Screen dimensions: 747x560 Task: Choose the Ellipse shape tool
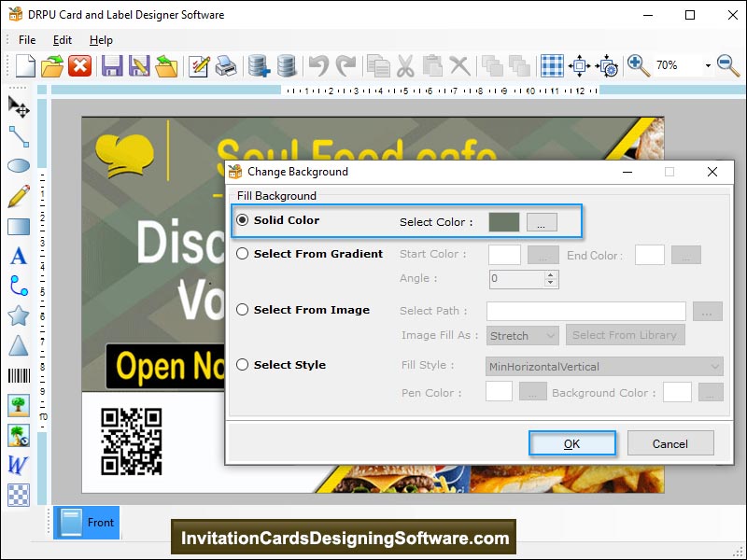coord(17,165)
